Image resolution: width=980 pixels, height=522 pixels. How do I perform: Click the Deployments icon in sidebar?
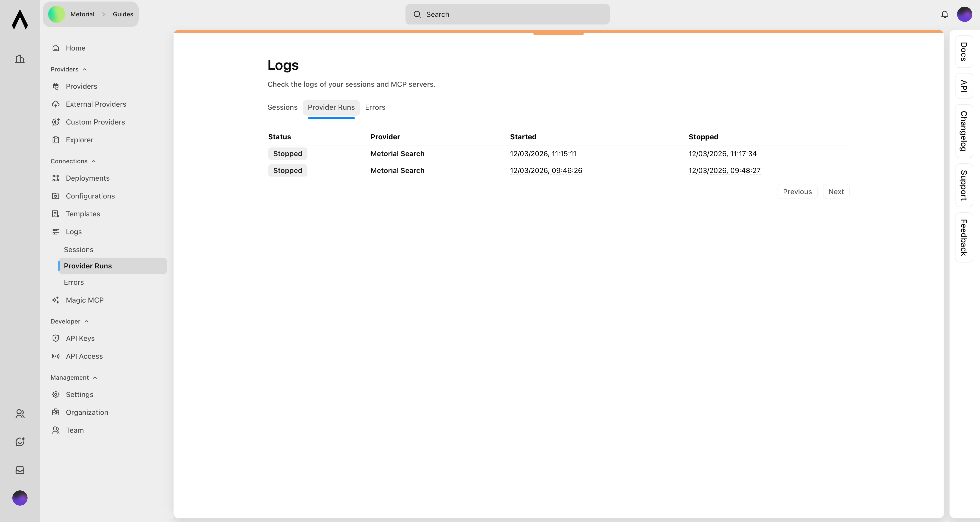pos(56,178)
